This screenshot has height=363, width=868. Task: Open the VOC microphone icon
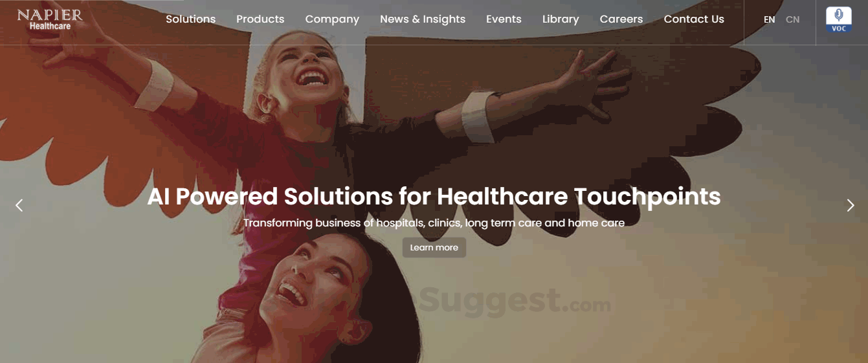[x=839, y=19]
